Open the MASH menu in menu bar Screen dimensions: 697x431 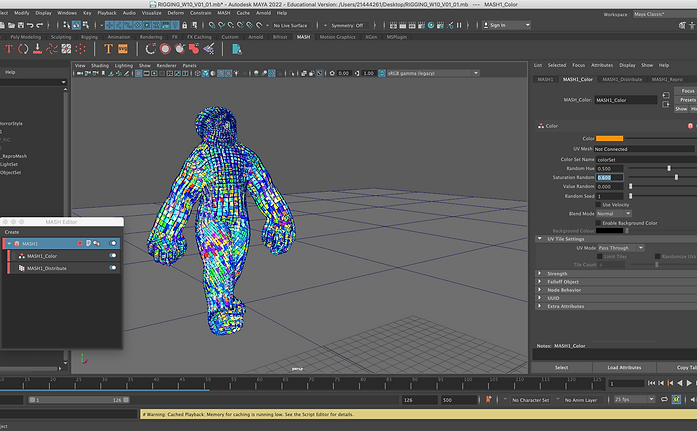coord(224,13)
